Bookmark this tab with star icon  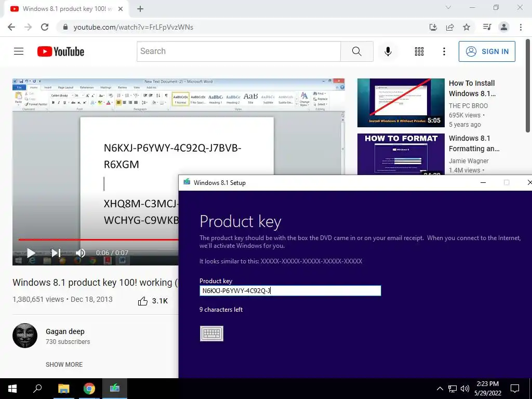(x=467, y=27)
